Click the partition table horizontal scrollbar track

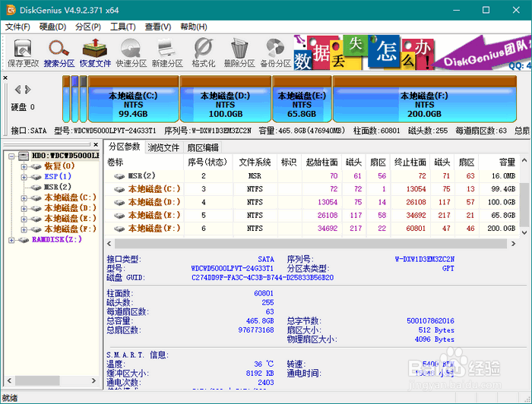tap(310, 244)
